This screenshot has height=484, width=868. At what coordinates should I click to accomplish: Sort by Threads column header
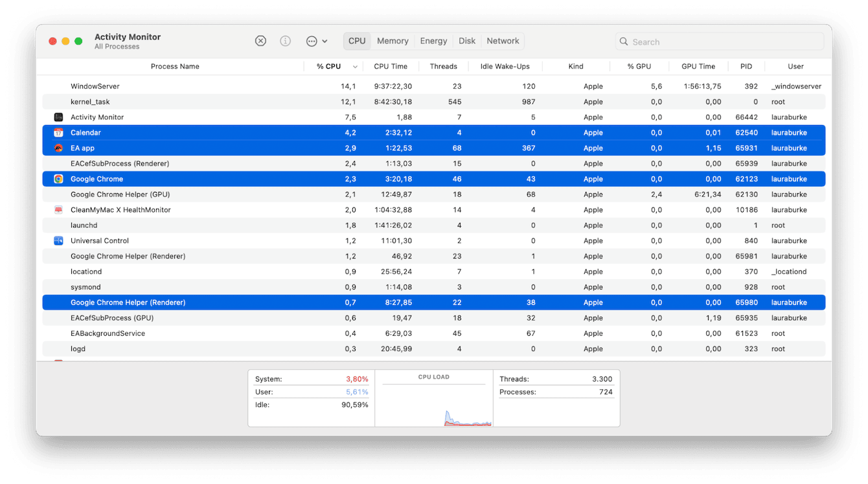(x=443, y=67)
